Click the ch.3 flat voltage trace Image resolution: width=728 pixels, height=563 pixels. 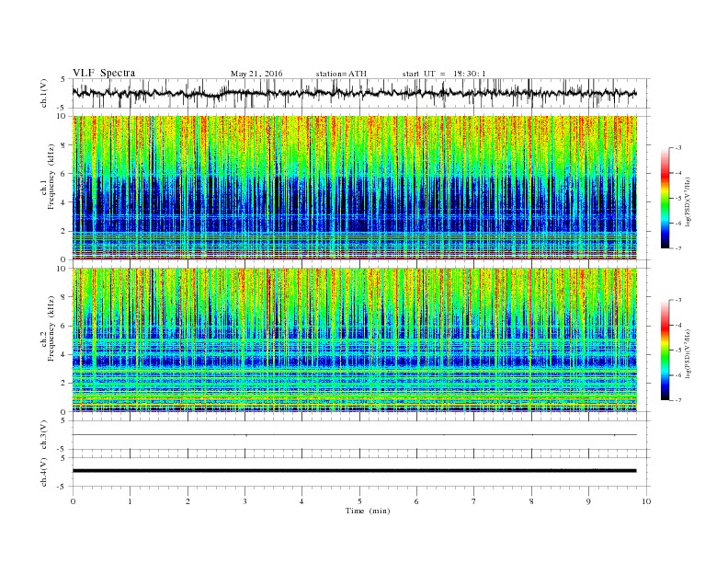click(x=354, y=435)
